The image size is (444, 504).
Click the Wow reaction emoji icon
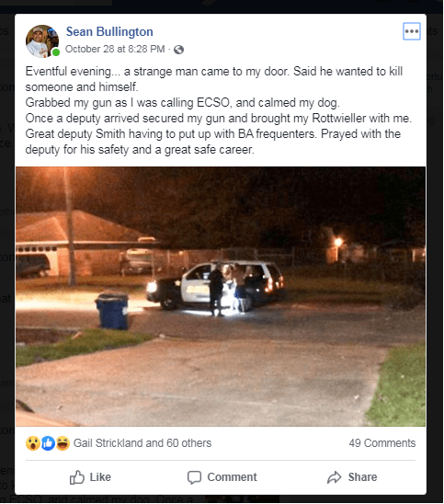(33, 443)
